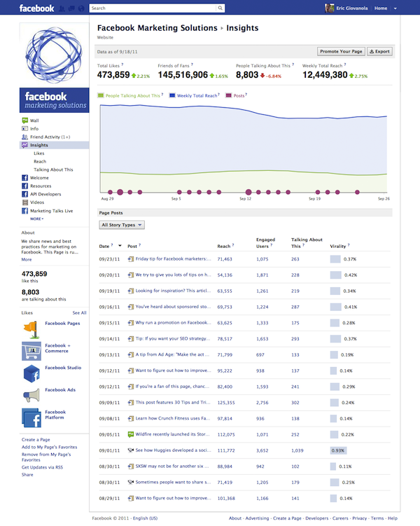The height and width of the screenshot is (526, 420).
Task: Open 'Friday tip for Facebook marketers' post
Action: point(174,259)
